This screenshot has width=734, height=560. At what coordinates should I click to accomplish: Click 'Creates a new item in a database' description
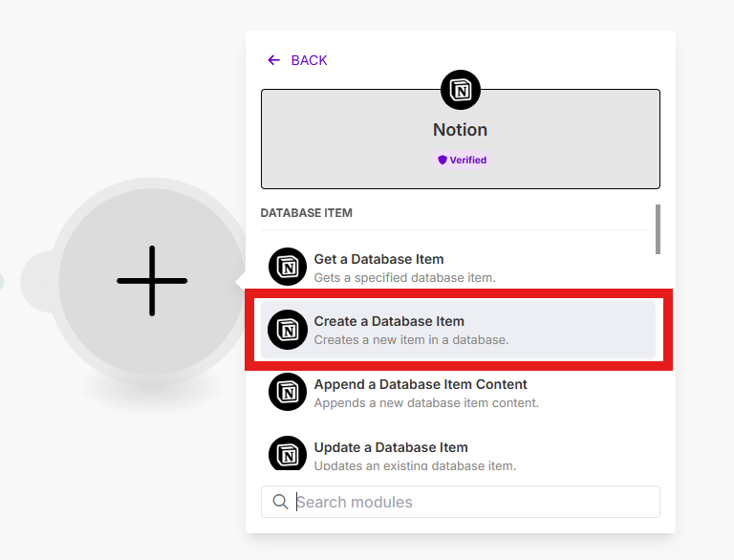pos(411,340)
